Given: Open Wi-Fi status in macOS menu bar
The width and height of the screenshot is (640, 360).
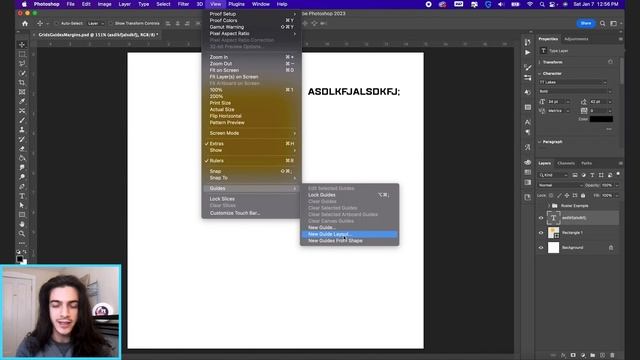Looking at the screenshot, I should (x=530, y=4).
